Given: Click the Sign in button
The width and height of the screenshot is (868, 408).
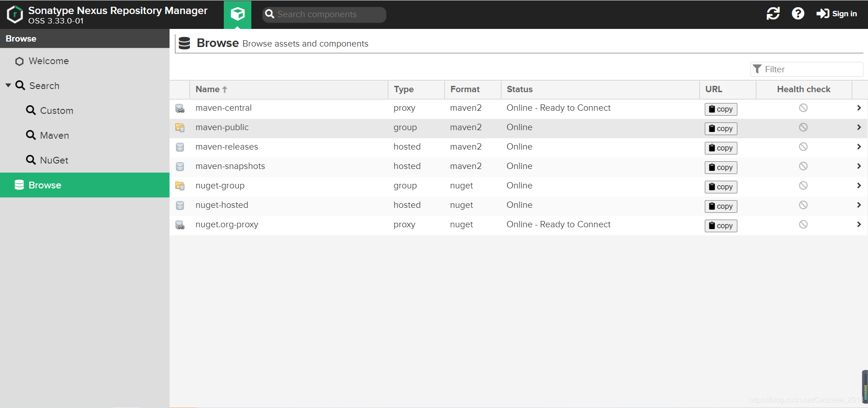Looking at the screenshot, I should click(837, 14).
